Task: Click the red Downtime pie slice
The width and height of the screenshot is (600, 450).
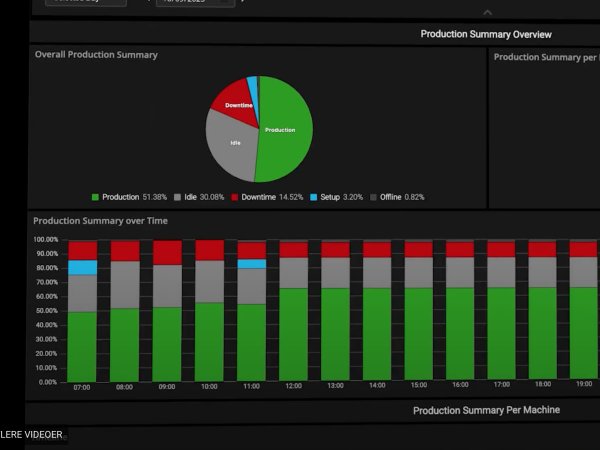Action: tap(236, 98)
